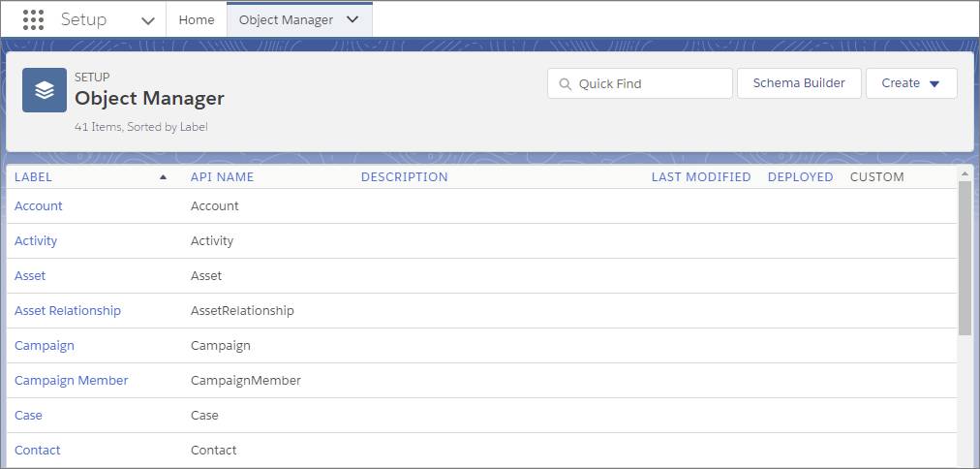Click the table scrollbar up arrow
This screenshot has height=469, width=980.
965,173
